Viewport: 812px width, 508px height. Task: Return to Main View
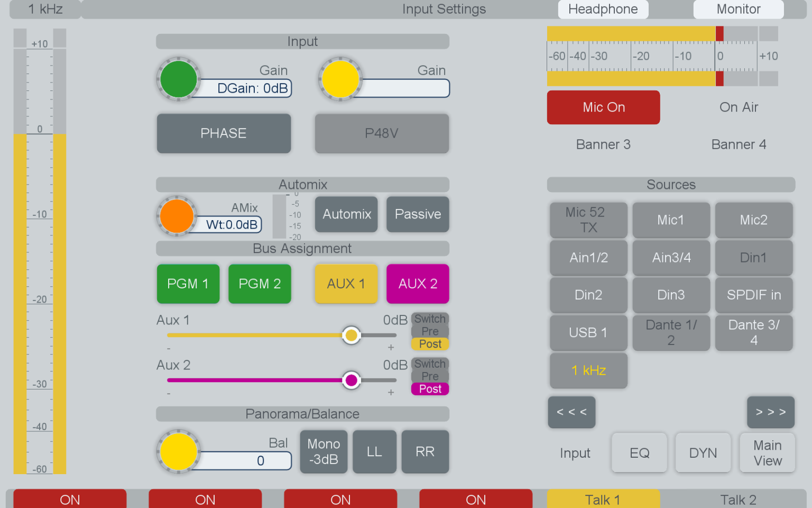click(x=767, y=453)
